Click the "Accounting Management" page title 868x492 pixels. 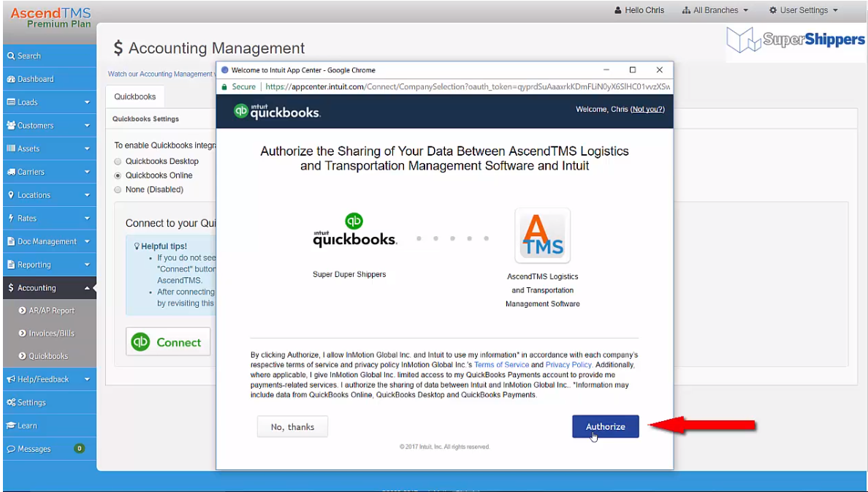tap(216, 48)
